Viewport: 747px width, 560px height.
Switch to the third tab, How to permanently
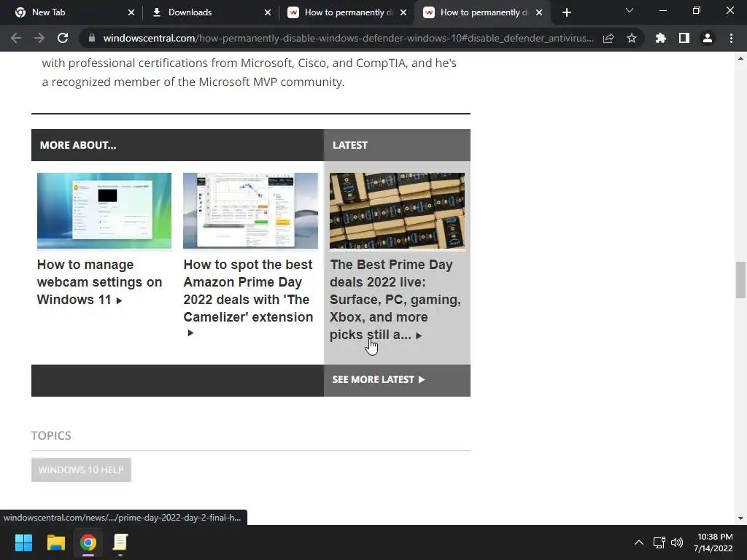pyautogui.click(x=348, y=12)
